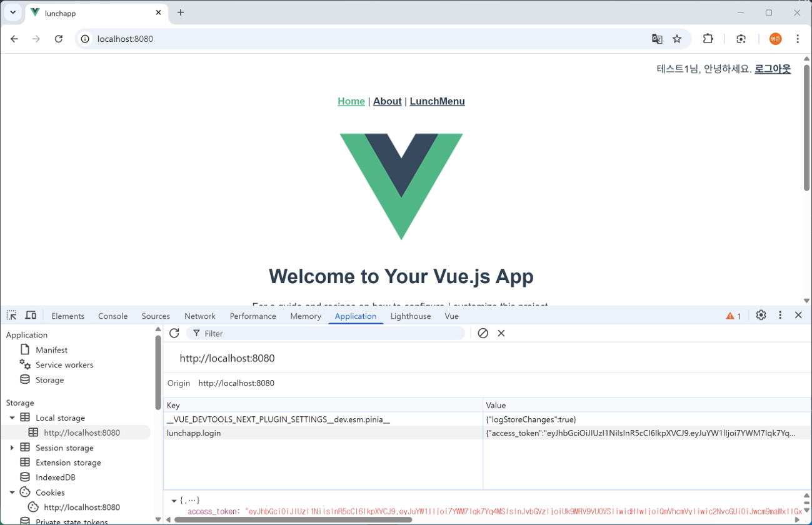Click the site information icon
This screenshot has height=525, width=812.
[85, 39]
